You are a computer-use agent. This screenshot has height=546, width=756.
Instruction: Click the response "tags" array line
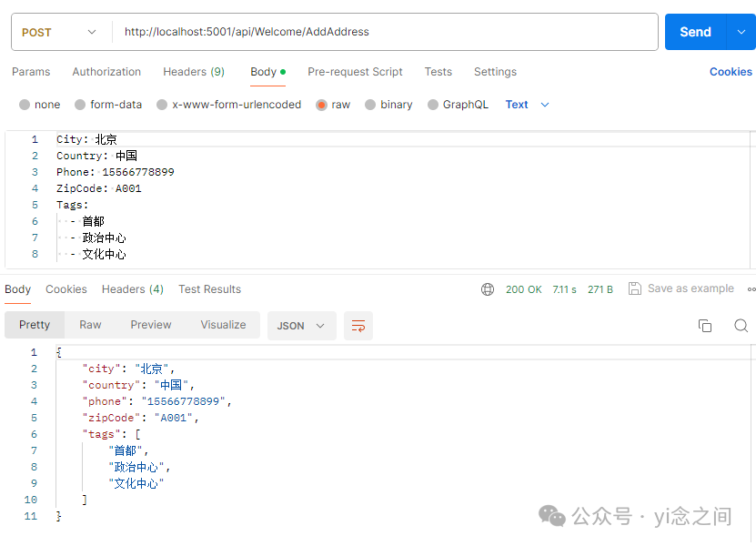[111, 435]
